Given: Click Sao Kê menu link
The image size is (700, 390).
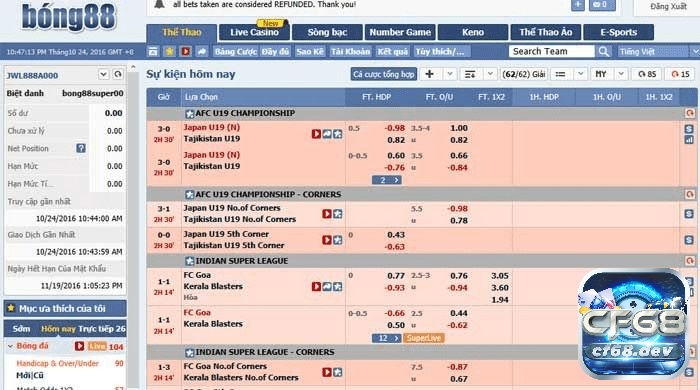Looking at the screenshot, I should coord(309,51).
